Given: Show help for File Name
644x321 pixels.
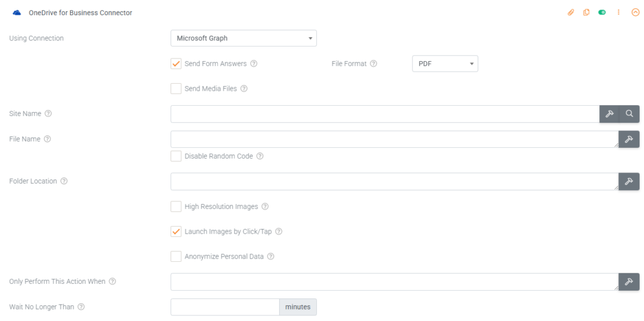Looking at the screenshot, I should coord(47,139).
